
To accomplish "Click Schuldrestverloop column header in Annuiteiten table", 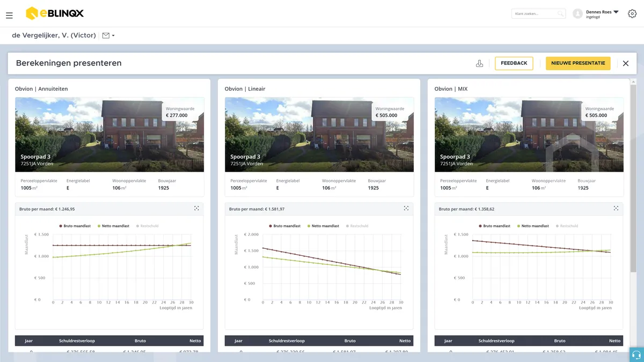I will [x=77, y=341].
